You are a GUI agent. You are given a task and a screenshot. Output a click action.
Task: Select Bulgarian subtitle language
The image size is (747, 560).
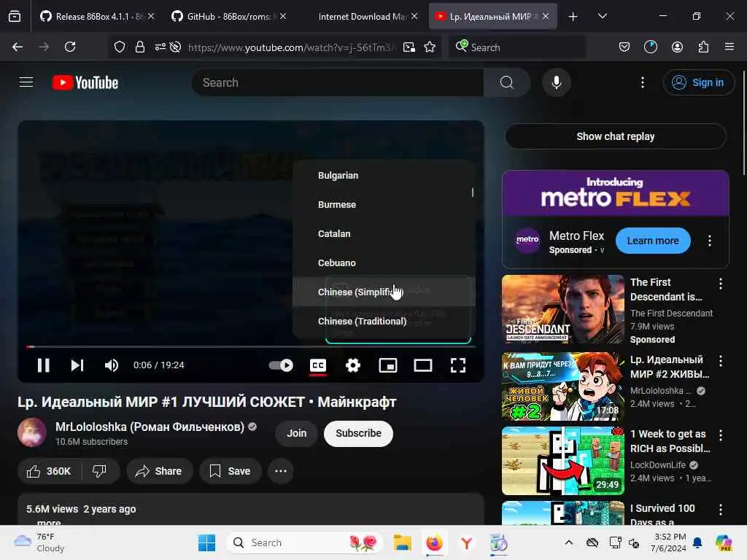(384, 175)
